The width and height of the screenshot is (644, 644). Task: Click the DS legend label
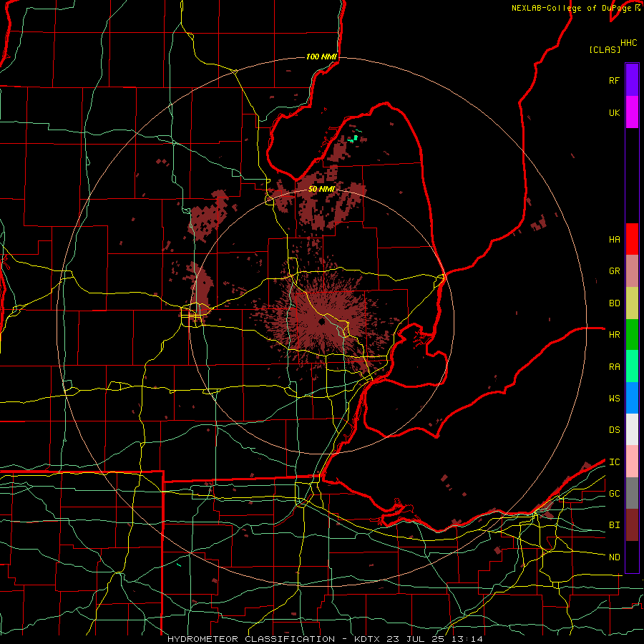click(x=614, y=429)
